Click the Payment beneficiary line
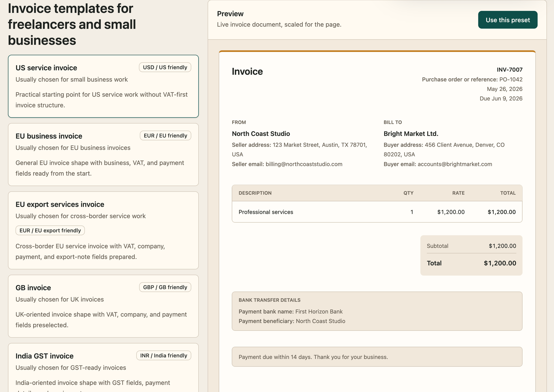This screenshot has width=554, height=392. 292,321
